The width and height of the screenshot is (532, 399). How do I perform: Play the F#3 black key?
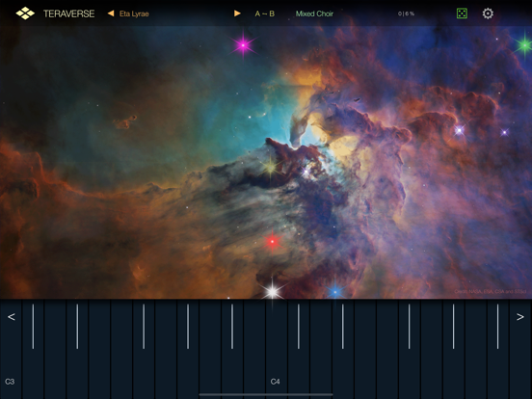(144, 350)
